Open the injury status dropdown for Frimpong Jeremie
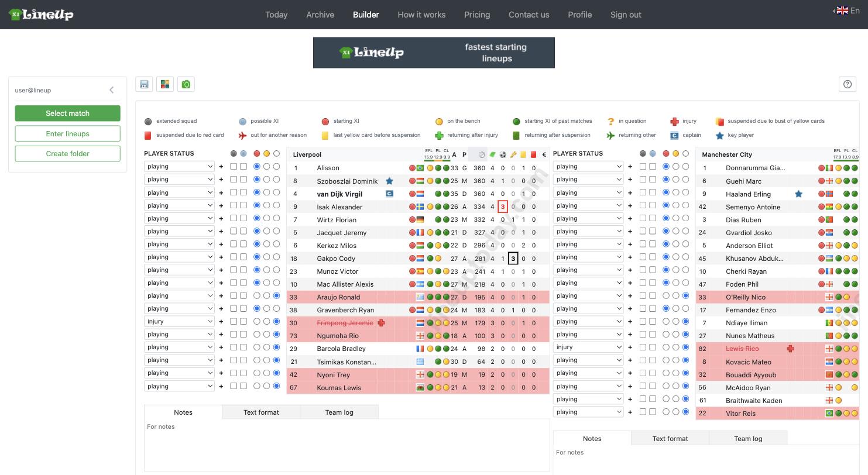The image size is (868, 475). 179,321
